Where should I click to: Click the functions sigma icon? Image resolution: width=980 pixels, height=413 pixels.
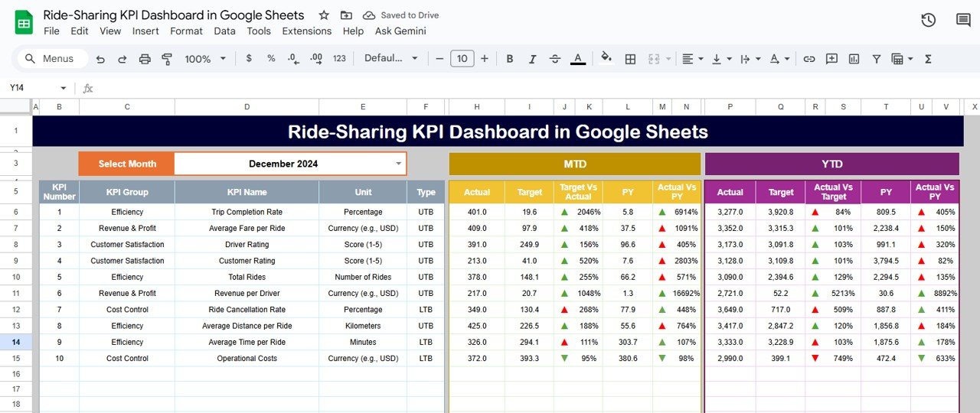pyautogui.click(x=928, y=59)
